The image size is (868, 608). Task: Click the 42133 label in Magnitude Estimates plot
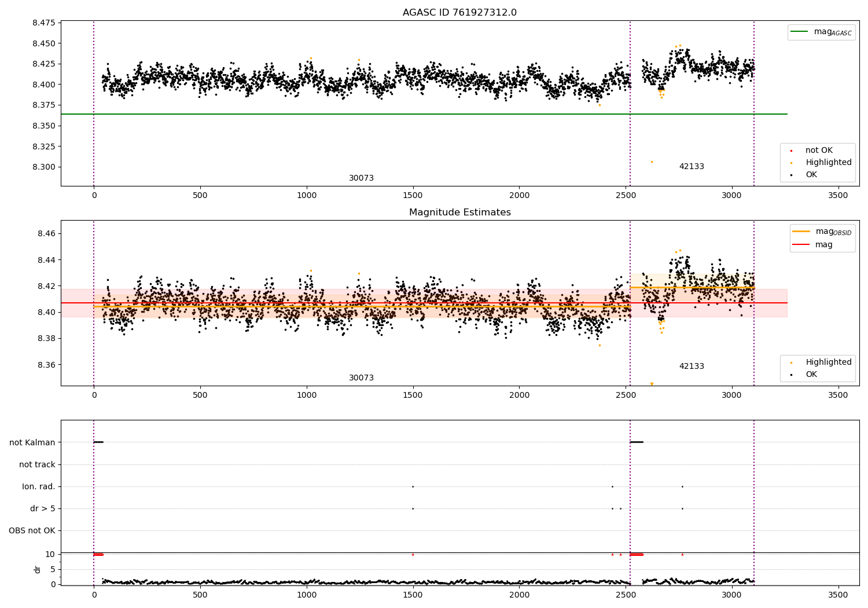coord(692,367)
